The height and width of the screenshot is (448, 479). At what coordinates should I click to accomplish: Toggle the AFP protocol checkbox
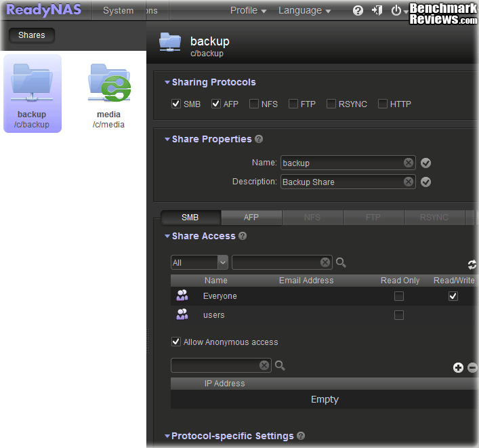click(x=215, y=104)
